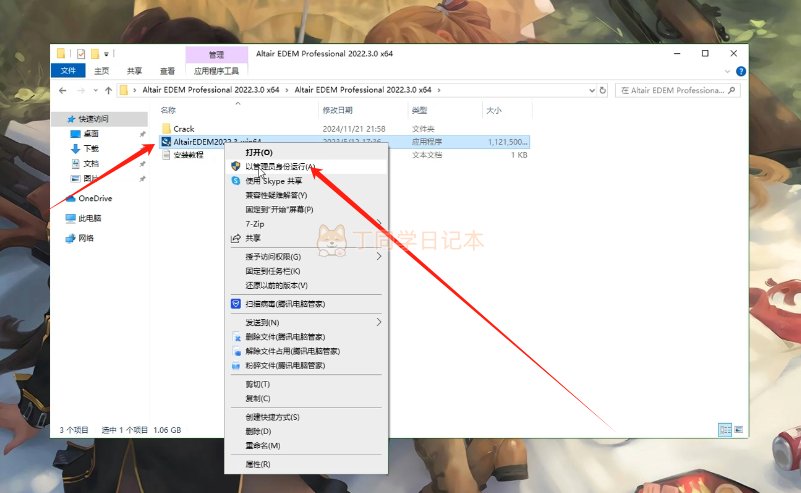Open the 文件 ribbon tab
The width and height of the screenshot is (801, 493).
[68, 71]
